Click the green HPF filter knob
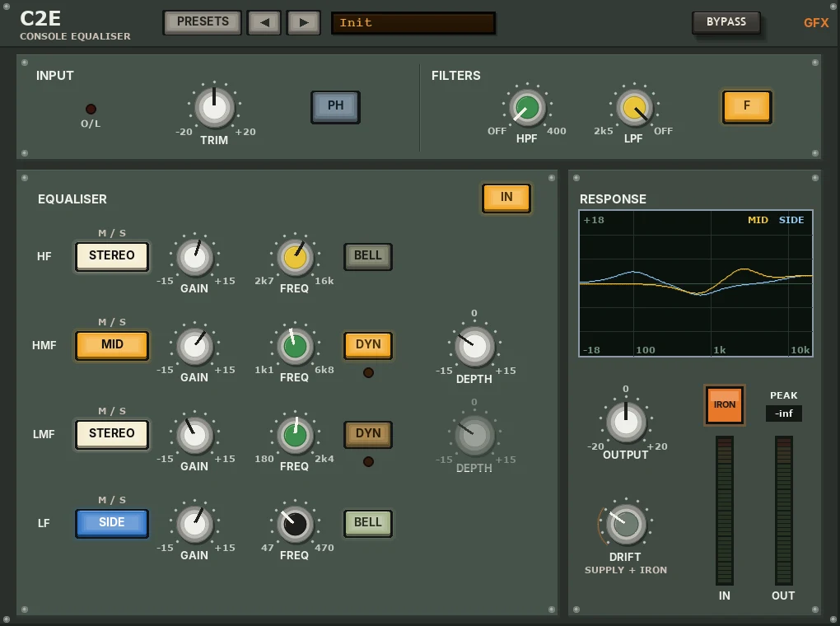The width and height of the screenshot is (840, 626). click(527, 108)
